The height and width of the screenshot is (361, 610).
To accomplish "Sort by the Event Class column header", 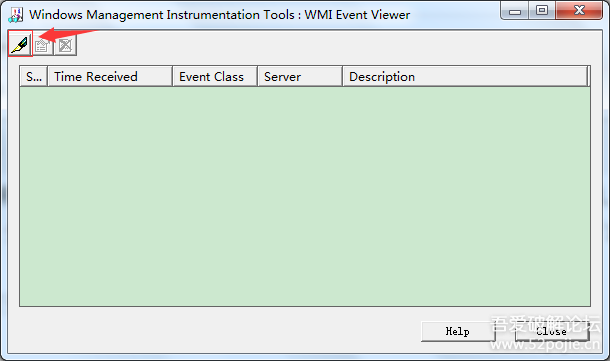I will pyautogui.click(x=215, y=76).
